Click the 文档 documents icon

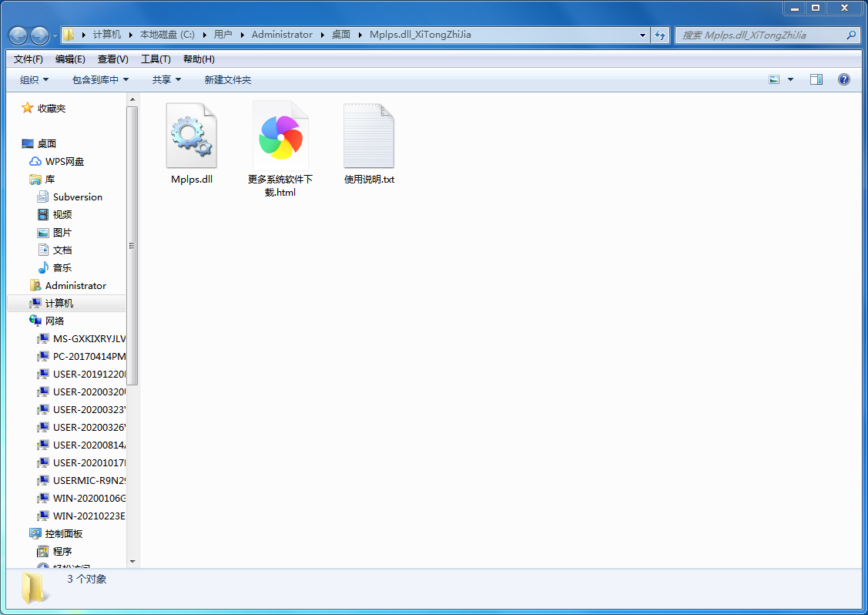tap(43, 250)
